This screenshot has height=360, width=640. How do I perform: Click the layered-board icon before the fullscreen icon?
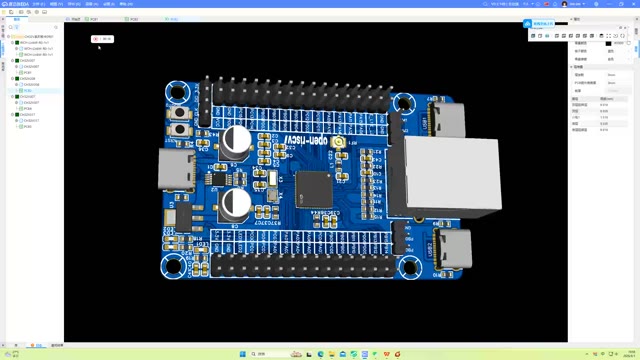[601, 36]
